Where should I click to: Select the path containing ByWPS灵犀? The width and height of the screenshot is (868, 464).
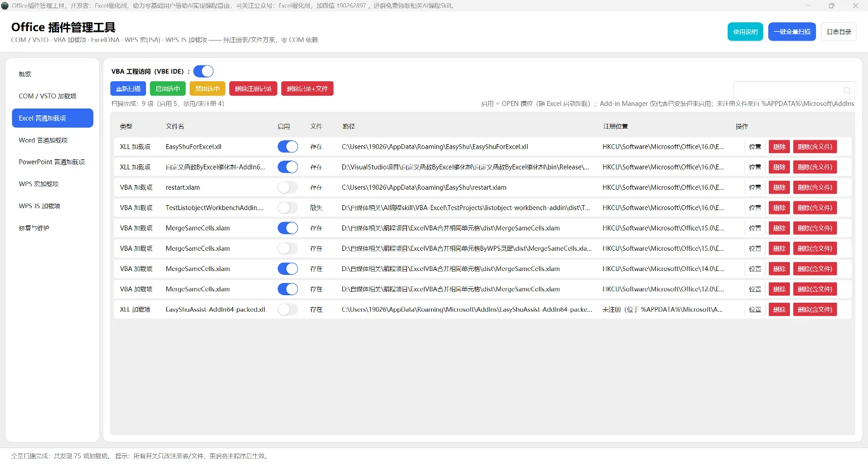tap(467, 248)
